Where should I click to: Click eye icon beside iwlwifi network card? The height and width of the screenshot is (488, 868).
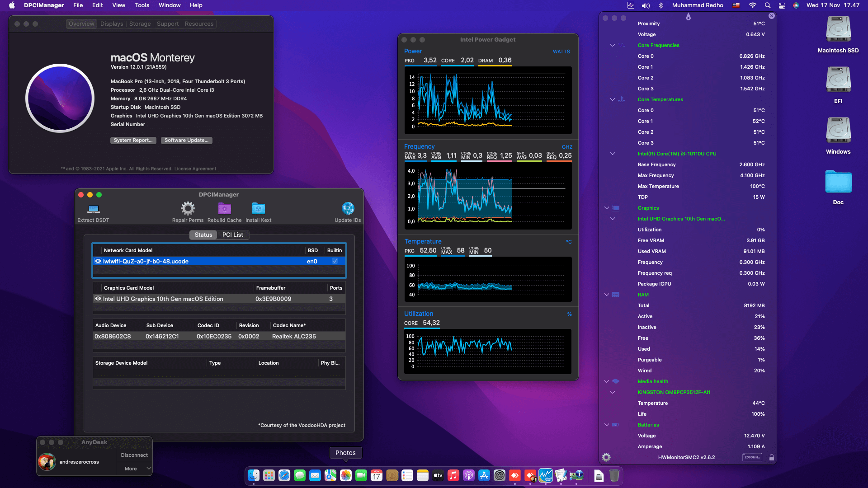coord(98,261)
